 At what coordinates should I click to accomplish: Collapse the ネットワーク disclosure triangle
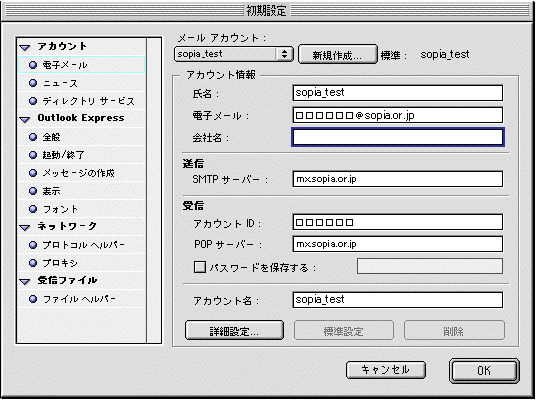pyautogui.click(x=25, y=227)
